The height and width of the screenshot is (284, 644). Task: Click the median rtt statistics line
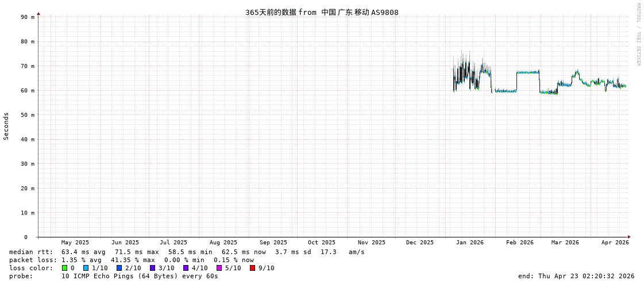[187, 252]
